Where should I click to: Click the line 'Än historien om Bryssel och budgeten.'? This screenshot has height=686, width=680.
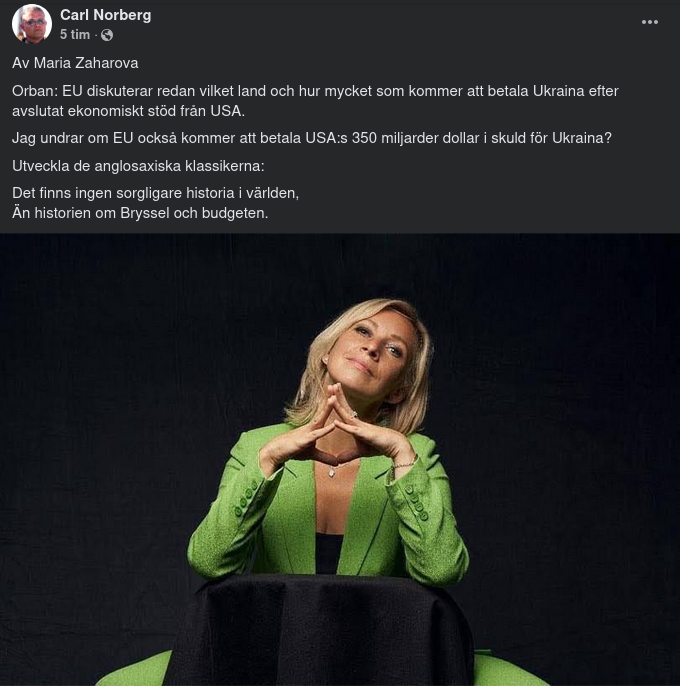[x=140, y=213]
